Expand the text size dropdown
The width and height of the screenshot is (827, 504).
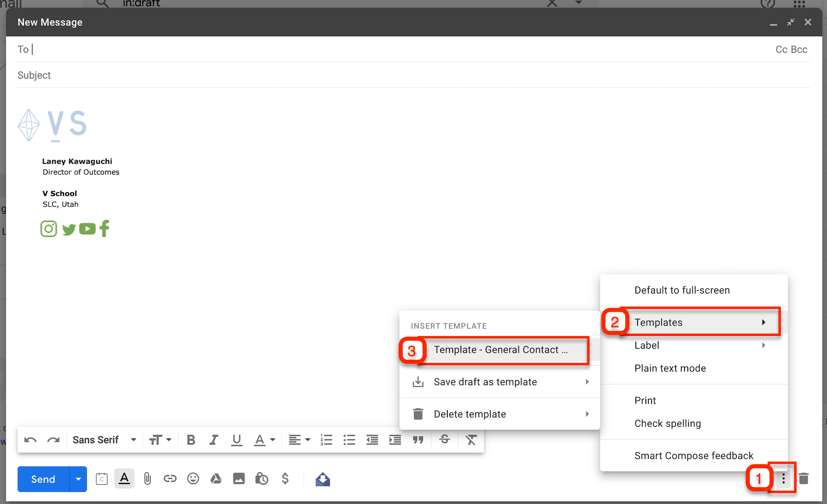[160, 440]
